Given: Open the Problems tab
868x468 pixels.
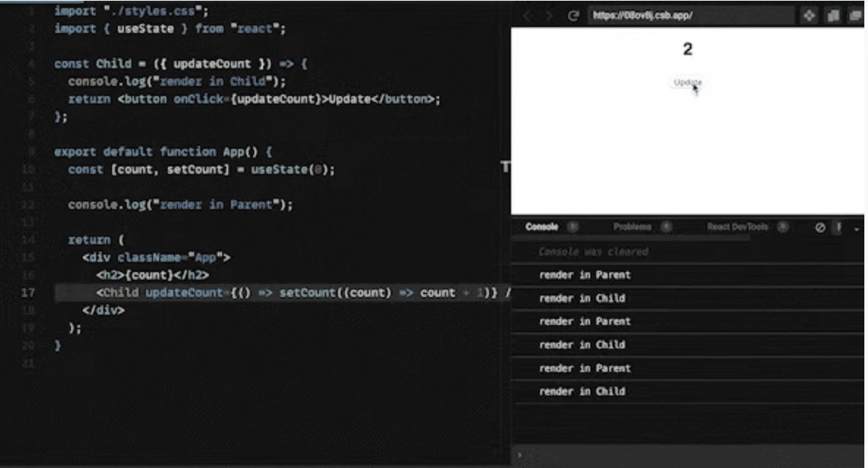Looking at the screenshot, I should tap(632, 227).
